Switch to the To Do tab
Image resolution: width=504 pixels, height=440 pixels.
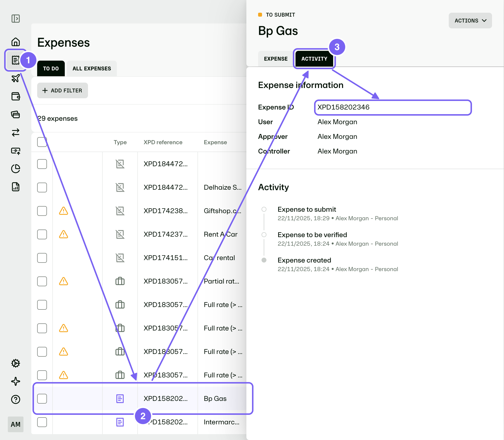coord(51,68)
